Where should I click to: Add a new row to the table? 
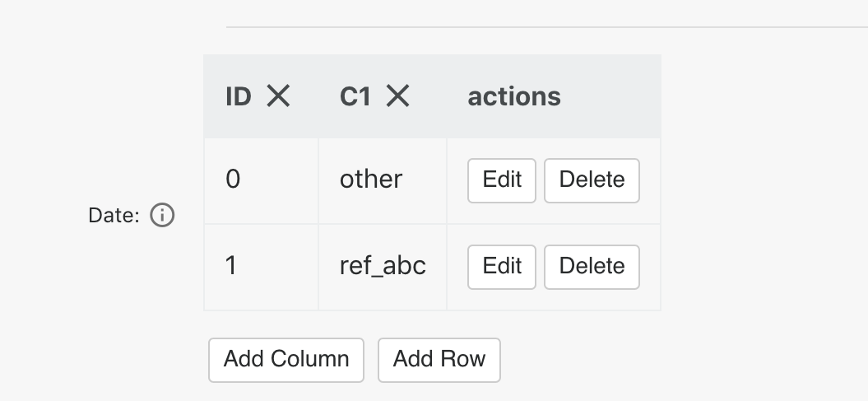(439, 360)
